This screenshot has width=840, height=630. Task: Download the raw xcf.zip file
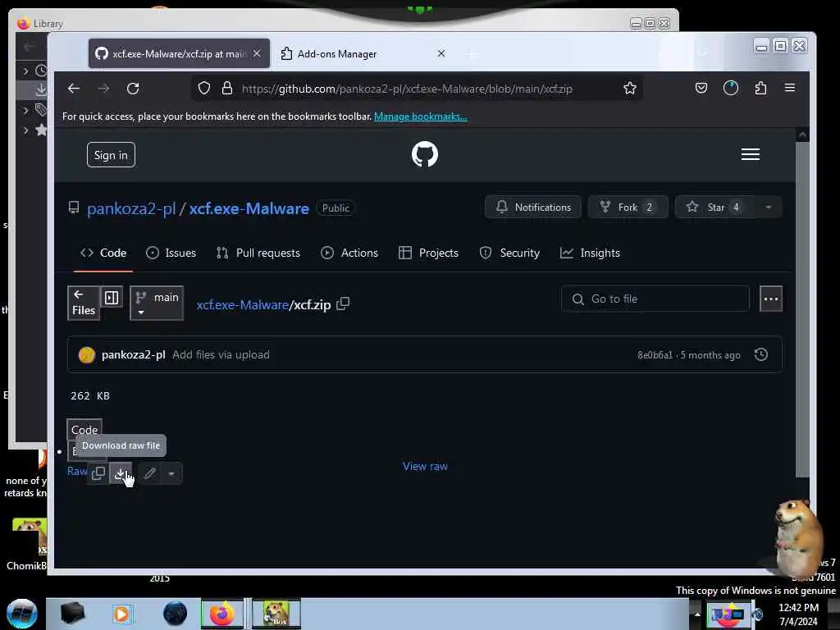pos(121,473)
